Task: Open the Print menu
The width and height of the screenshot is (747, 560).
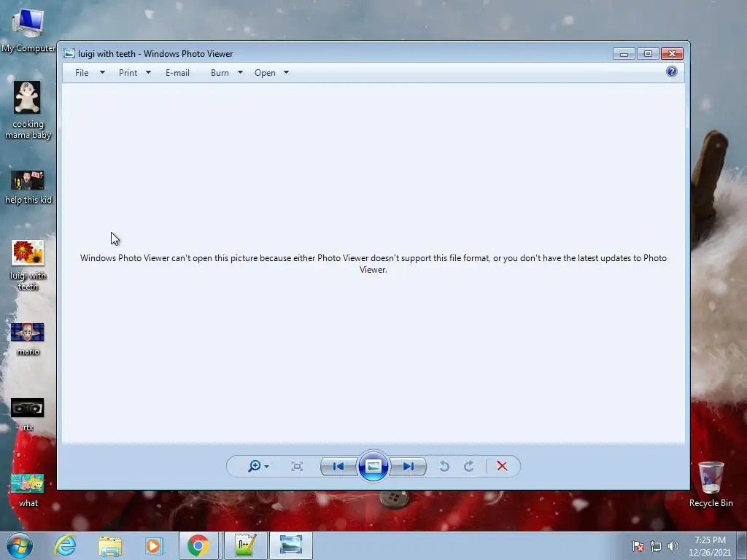Action: (x=128, y=73)
